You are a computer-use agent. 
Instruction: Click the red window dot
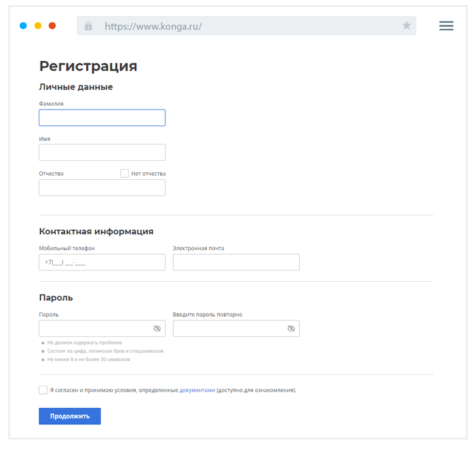pyautogui.click(x=53, y=26)
